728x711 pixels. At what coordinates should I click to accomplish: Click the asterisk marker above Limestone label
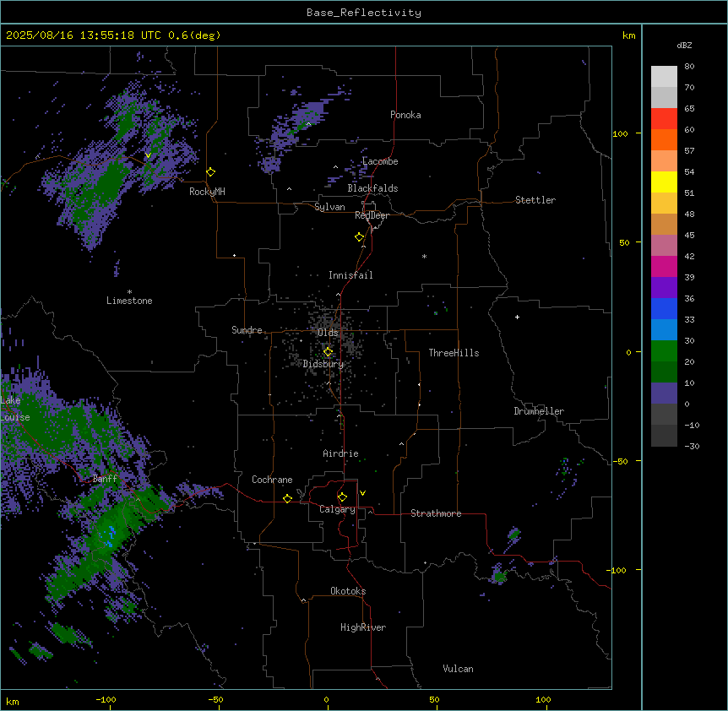(x=129, y=292)
